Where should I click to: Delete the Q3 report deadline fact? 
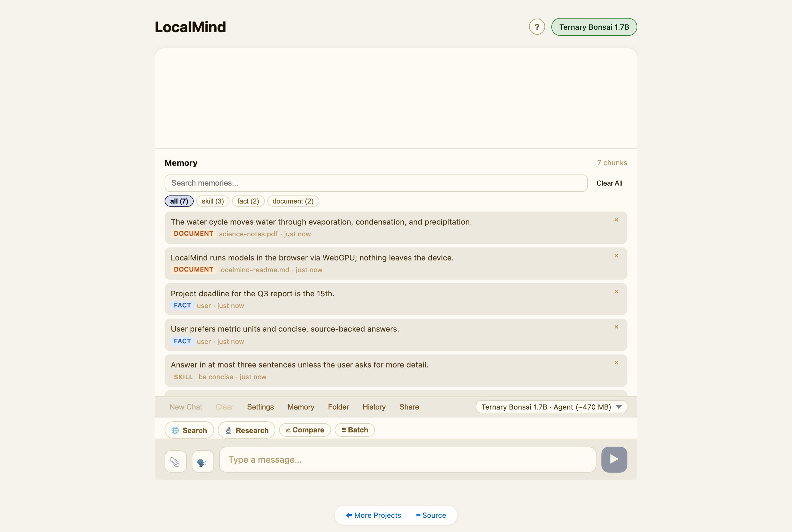(x=616, y=292)
